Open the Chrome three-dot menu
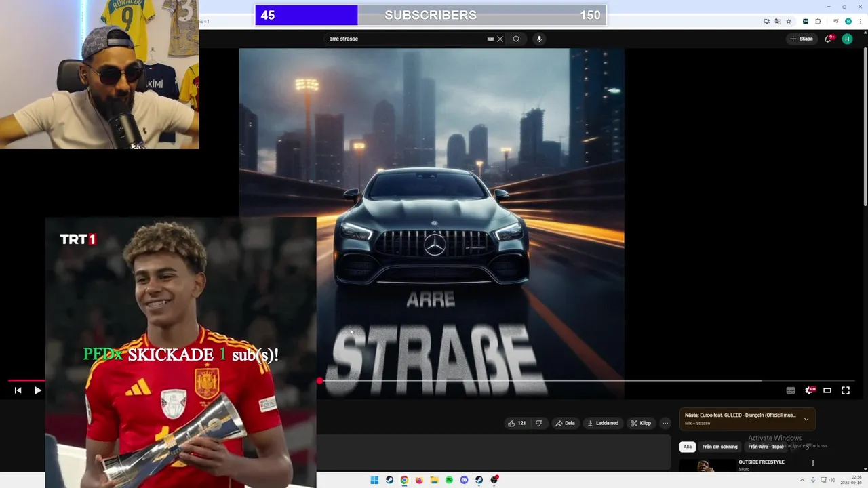The width and height of the screenshot is (868, 488). [860, 21]
